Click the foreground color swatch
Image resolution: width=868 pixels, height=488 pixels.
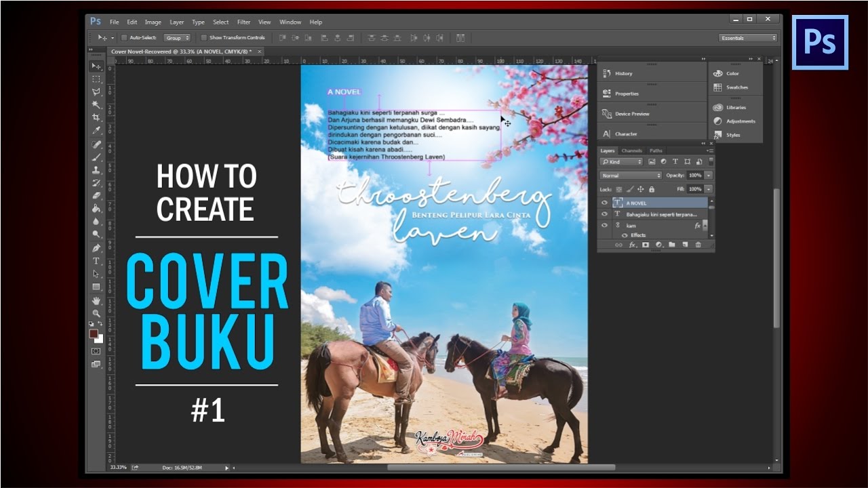(x=94, y=333)
